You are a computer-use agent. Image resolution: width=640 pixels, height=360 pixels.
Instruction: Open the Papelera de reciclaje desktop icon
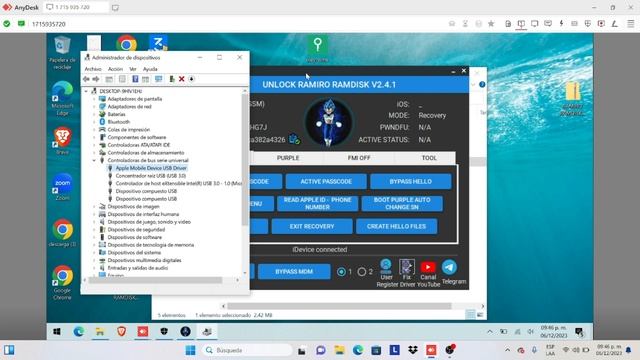(62, 52)
